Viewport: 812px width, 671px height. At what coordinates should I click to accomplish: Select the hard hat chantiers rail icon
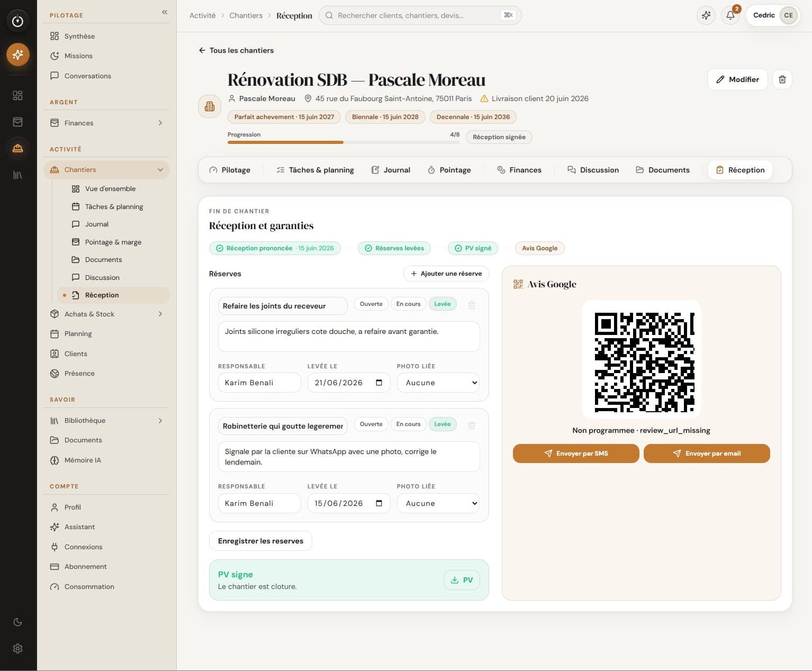click(18, 148)
